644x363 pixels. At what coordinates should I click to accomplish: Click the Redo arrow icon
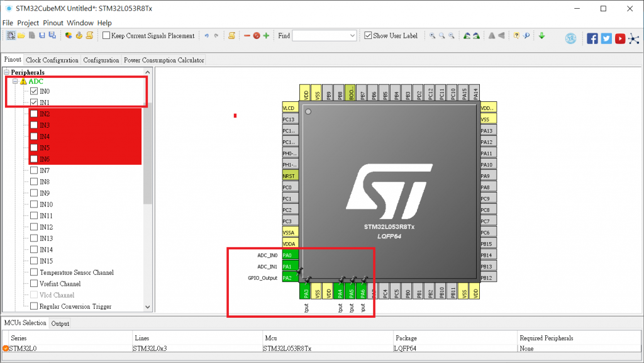(216, 36)
